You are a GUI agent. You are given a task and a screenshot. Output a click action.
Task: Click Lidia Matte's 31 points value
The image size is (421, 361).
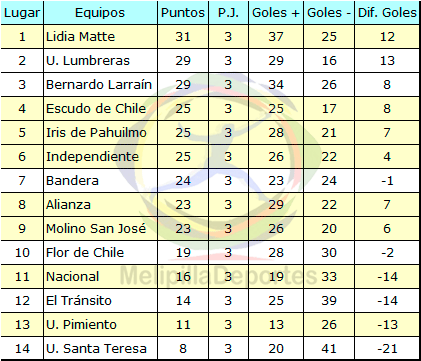click(183, 37)
